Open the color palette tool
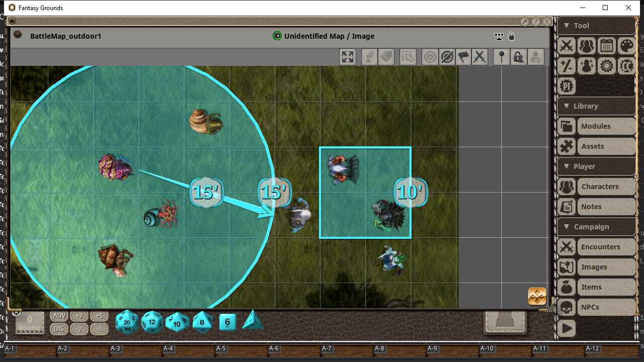 point(627,46)
